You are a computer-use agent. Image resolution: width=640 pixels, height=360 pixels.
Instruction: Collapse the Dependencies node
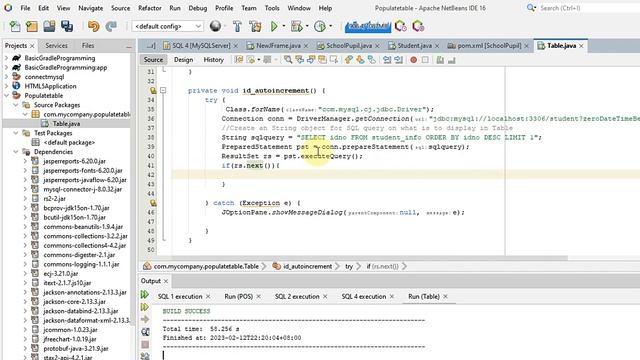point(16,152)
